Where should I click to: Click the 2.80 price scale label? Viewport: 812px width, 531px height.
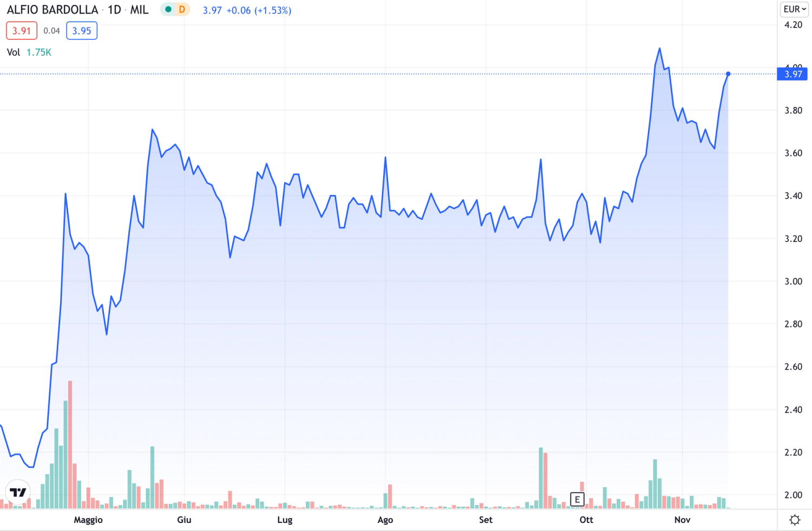[794, 324]
